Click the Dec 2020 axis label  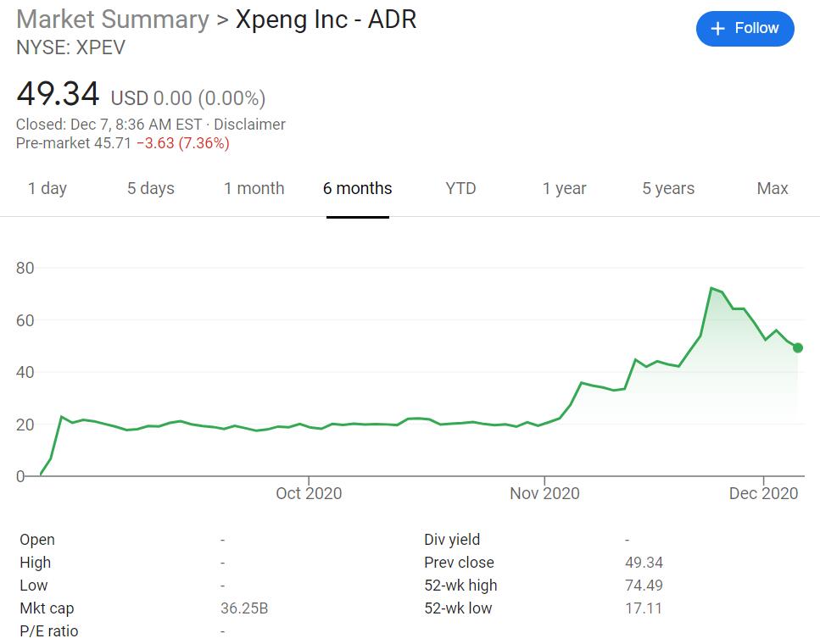click(763, 493)
